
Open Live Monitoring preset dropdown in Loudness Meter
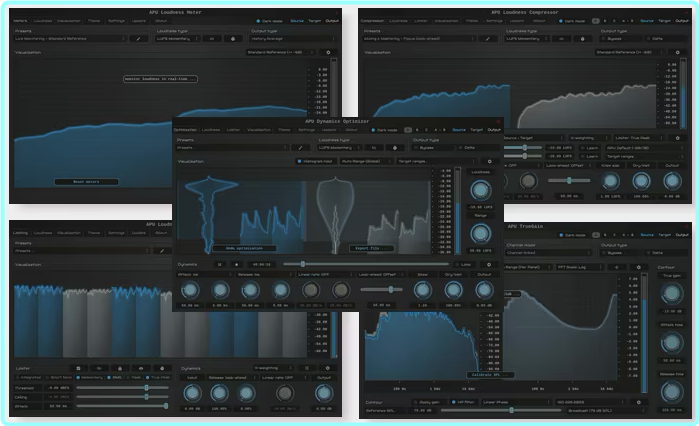70,39
